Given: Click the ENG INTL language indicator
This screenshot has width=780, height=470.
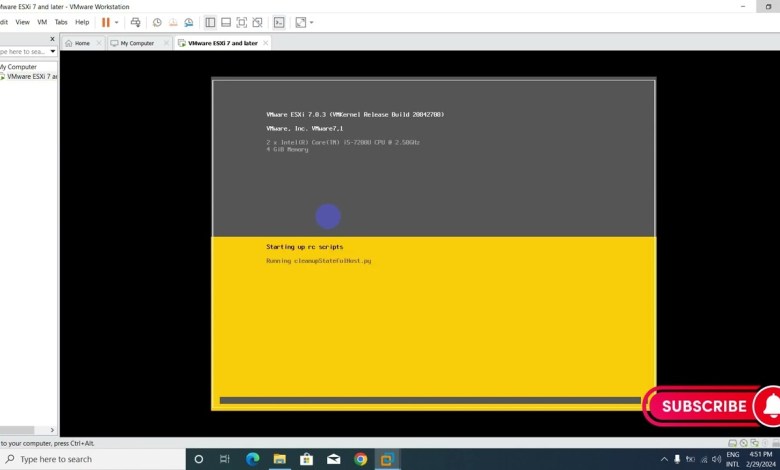Looking at the screenshot, I should tap(733, 459).
